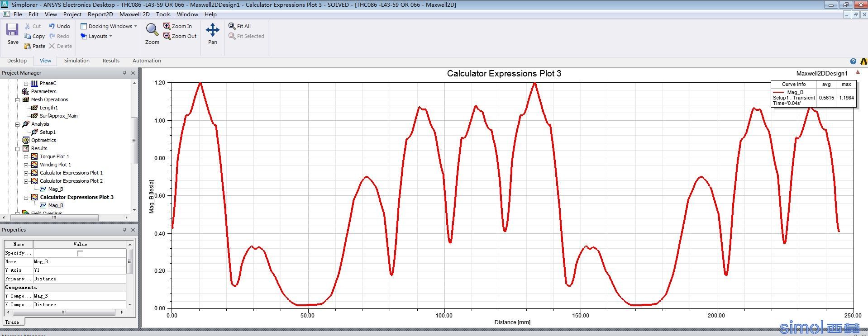Click the Mag_B trace icon under Plot 3
Viewport: 868px width, 336px height.
click(43, 205)
